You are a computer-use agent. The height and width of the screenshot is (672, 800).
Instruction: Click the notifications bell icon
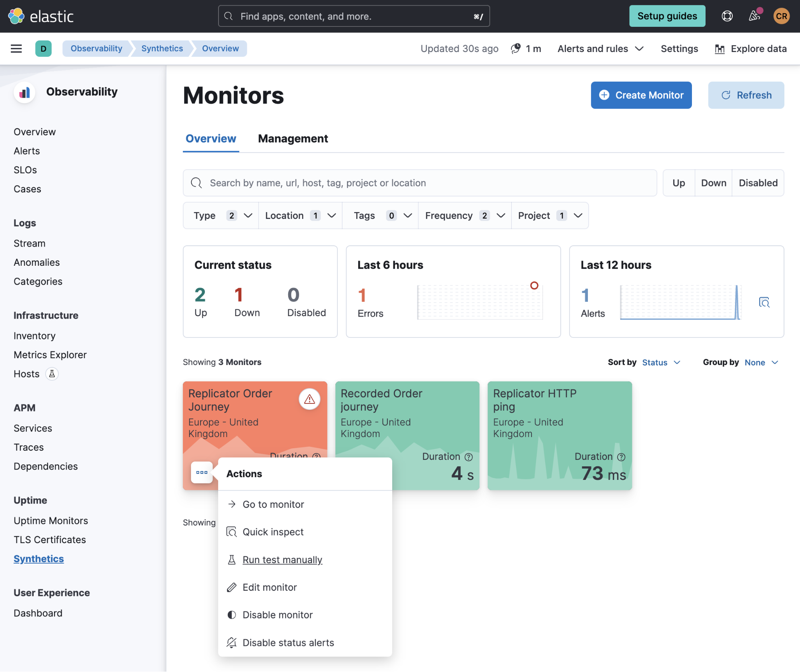754,16
